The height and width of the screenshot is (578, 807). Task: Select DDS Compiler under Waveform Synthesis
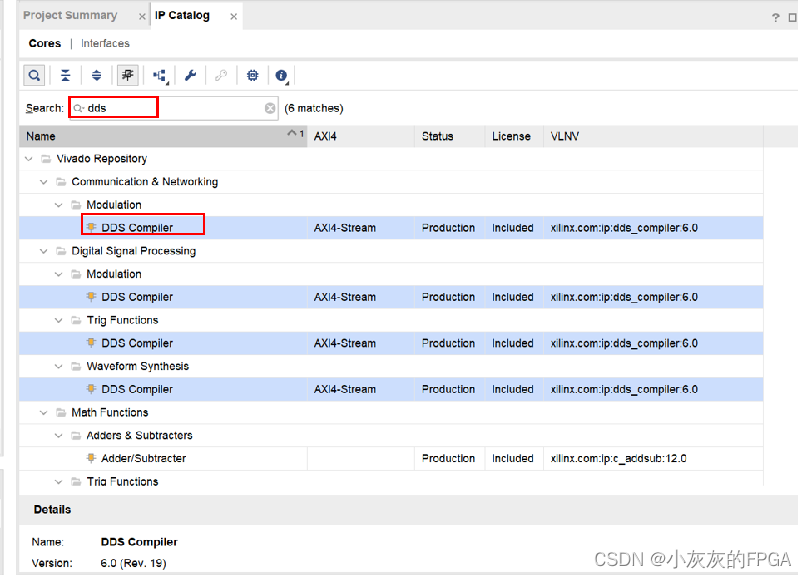click(x=391, y=389)
